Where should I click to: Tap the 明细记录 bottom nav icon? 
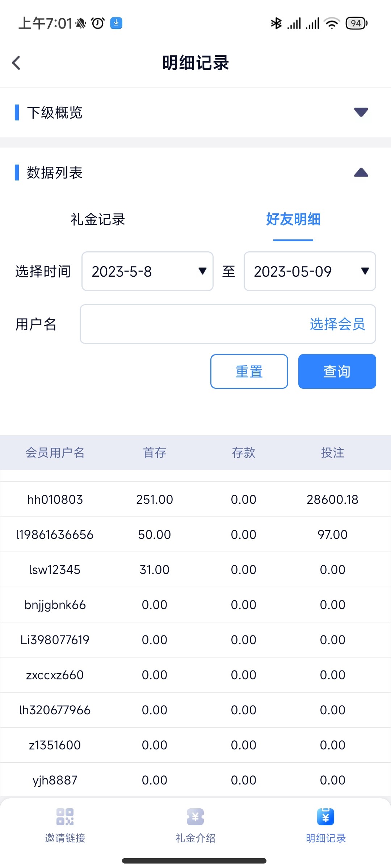pyautogui.click(x=325, y=817)
